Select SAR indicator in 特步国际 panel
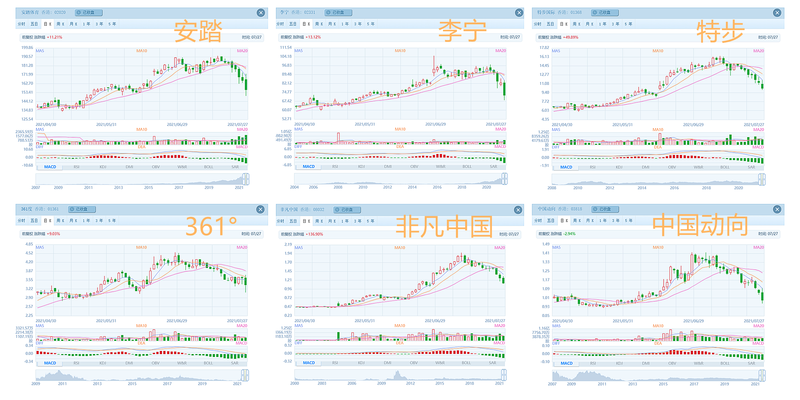The image size is (800, 400). point(751,166)
